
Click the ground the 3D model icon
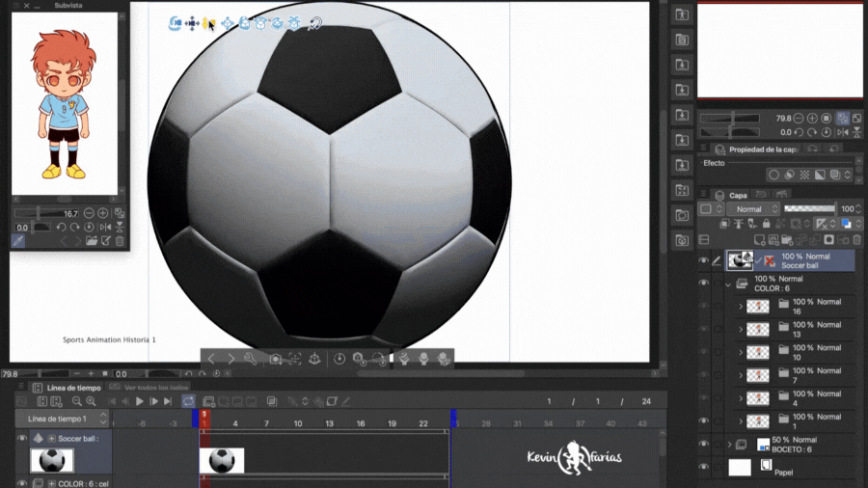click(314, 359)
